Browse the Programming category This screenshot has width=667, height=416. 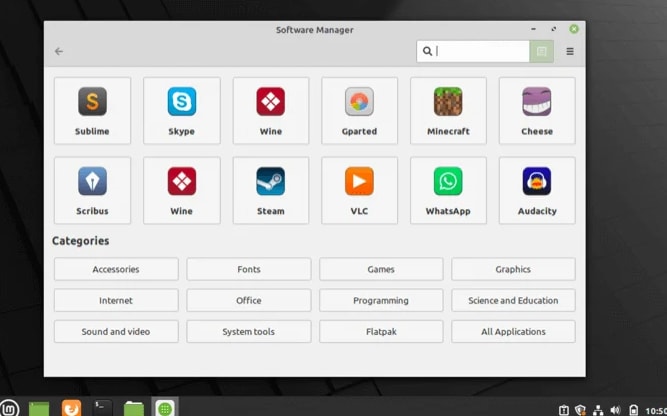pos(381,300)
